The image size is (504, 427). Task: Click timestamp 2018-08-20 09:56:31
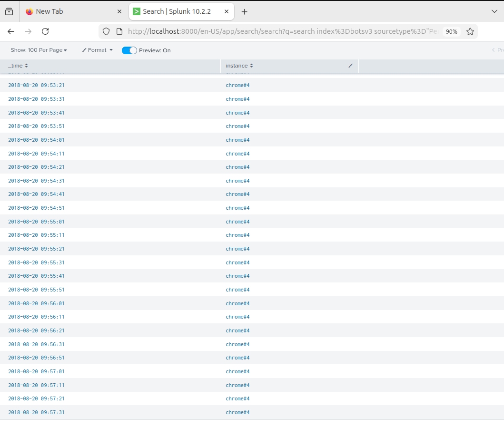pyautogui.click(x=36, y=344)
